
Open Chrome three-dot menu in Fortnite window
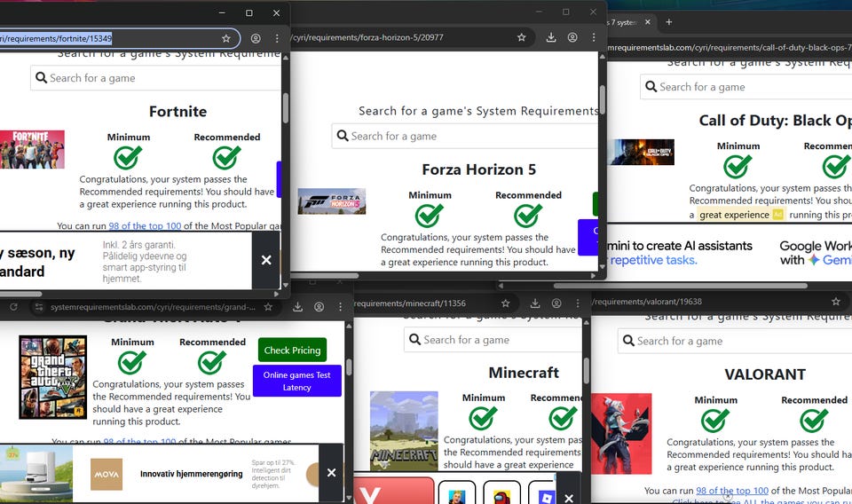[277, 39]
